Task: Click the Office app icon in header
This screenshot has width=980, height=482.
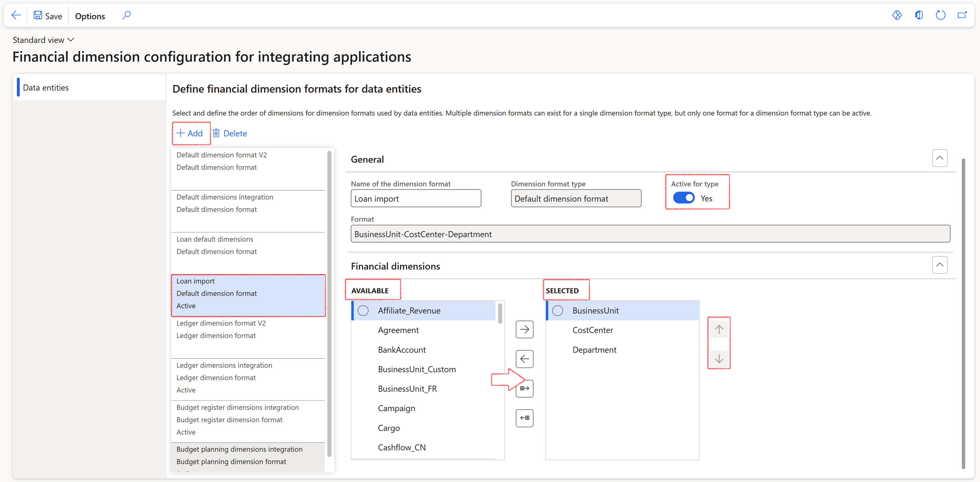Action: pos(918,15)
